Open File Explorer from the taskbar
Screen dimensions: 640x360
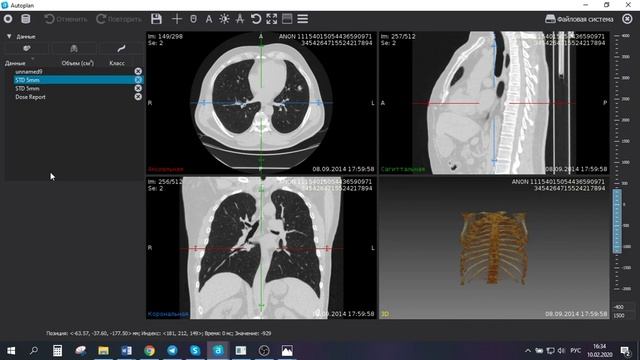[x=103, y=351]
